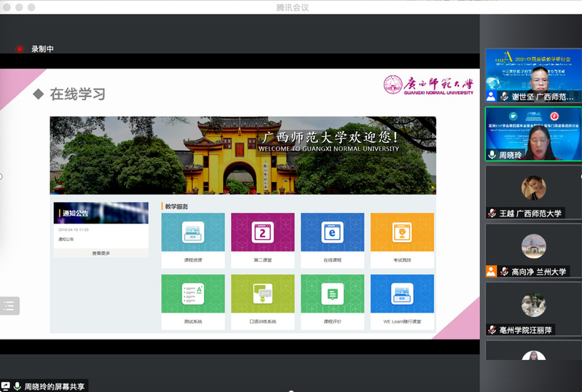Image resolution: width=582 pixels, height=392 pixels.
Task: Click the Guangxi Normal University logo
Action: [x=428, y=85]
